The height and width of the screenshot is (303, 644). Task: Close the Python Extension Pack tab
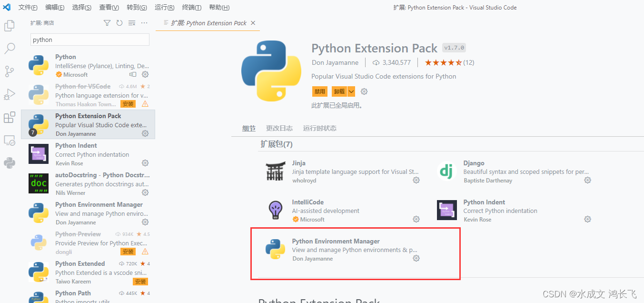click(253, 23)
